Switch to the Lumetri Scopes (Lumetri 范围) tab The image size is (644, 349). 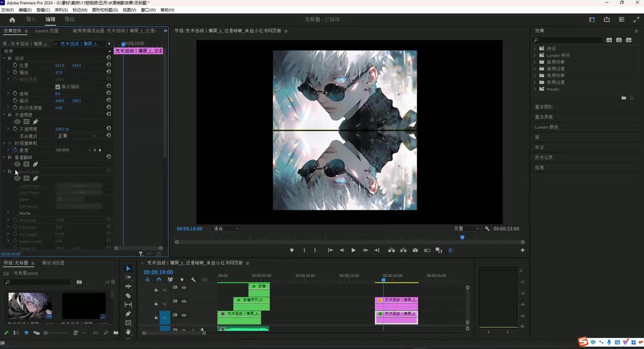pyautogui.click(x=47, y=31)
